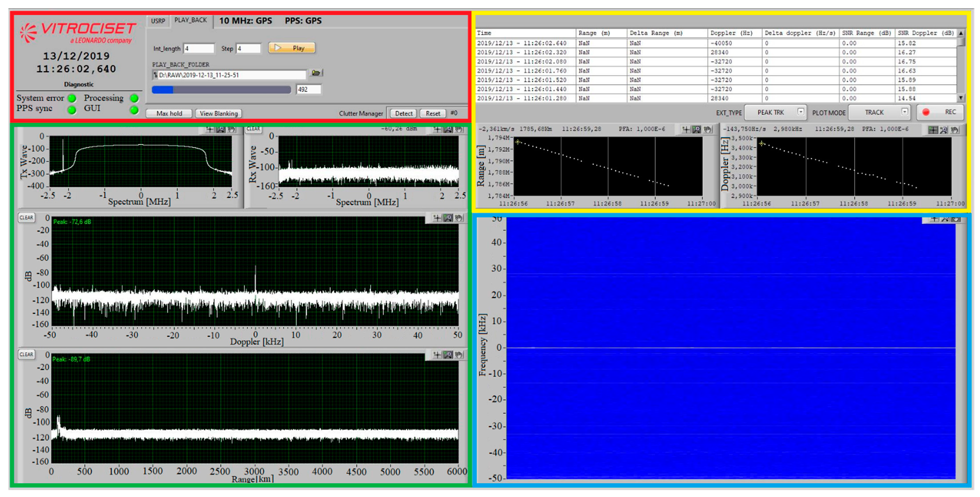The height and width of the screenshot is (497, 980).
Task: Toggle the REC recording button
Action: click(x=940, y=112)
